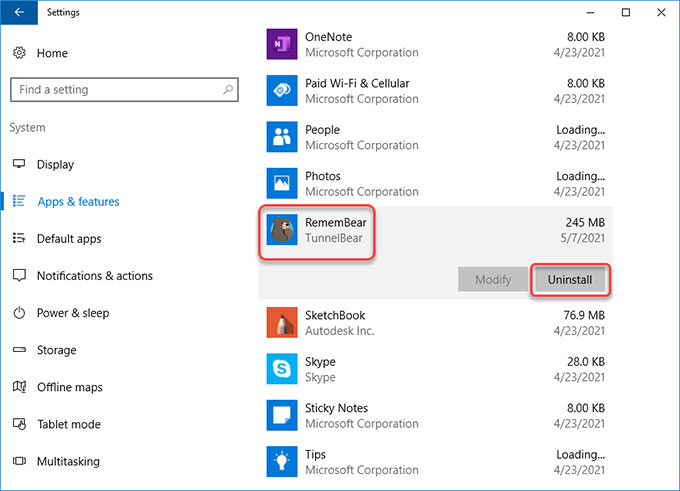
Task: Go to Storage settings
Action: coord(56,350)
